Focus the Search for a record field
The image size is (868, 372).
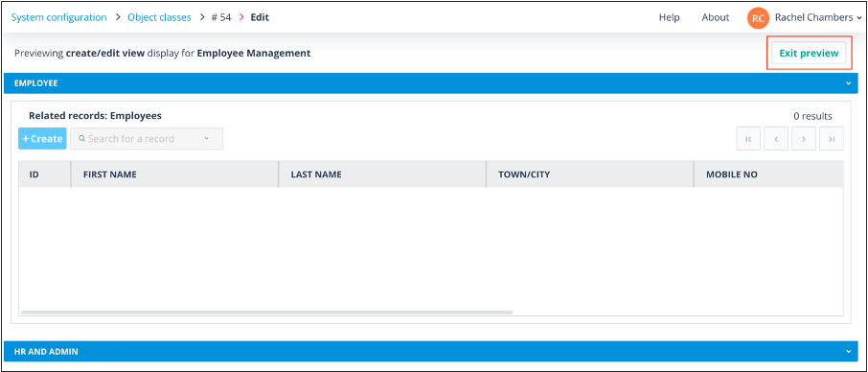[x=147, y=138]
